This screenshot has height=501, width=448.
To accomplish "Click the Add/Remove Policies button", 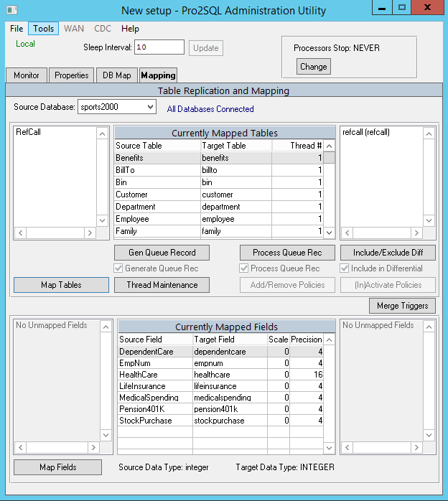I will [x=287, y=285].
